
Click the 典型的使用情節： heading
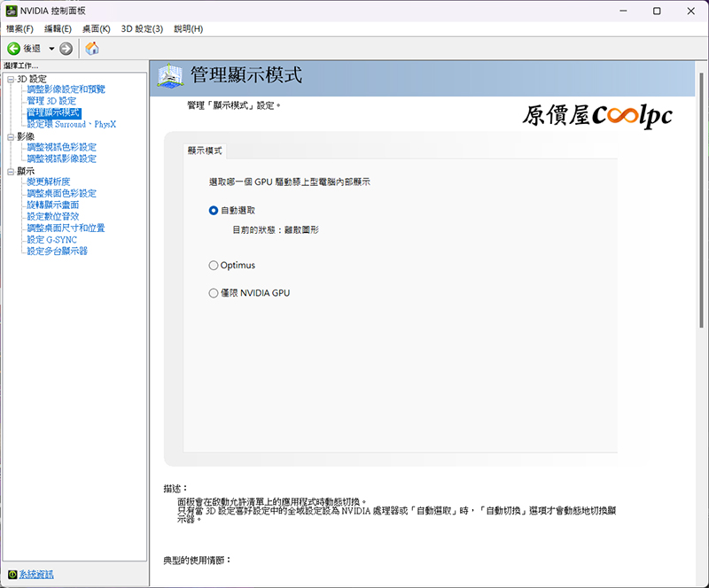click(x=197, y=561)
